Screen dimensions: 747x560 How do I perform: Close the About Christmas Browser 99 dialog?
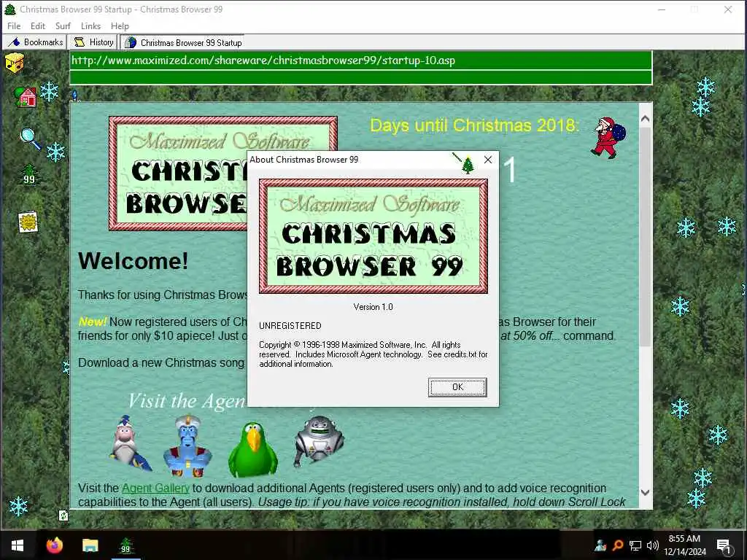tap(488, 160)
